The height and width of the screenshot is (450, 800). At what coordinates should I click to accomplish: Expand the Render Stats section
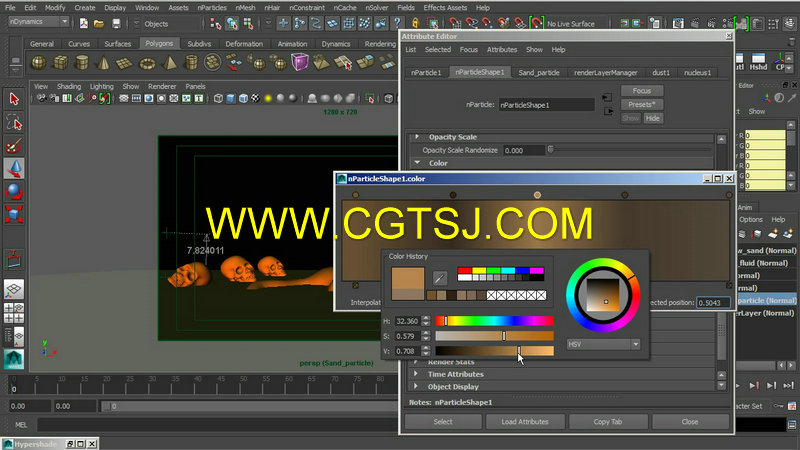pos(416,362)
